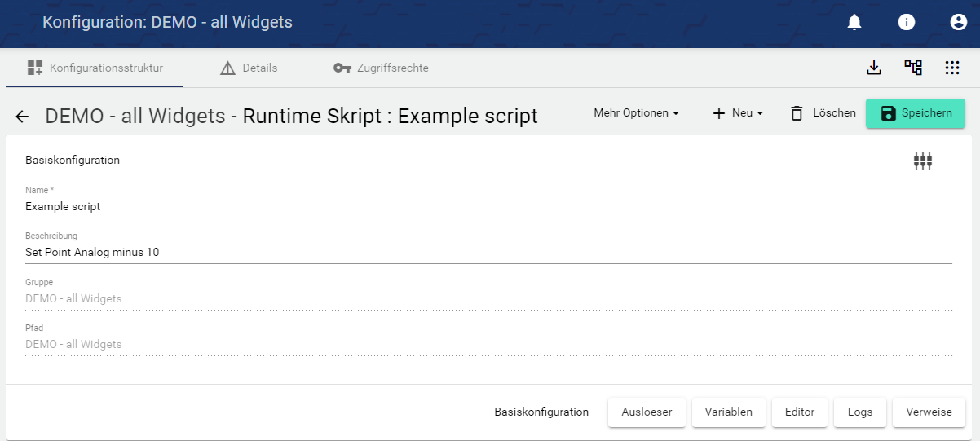The height and width of the screenshot is (441, 980).
Task: Open the tree structure view icon
Action: coord(913,68)
